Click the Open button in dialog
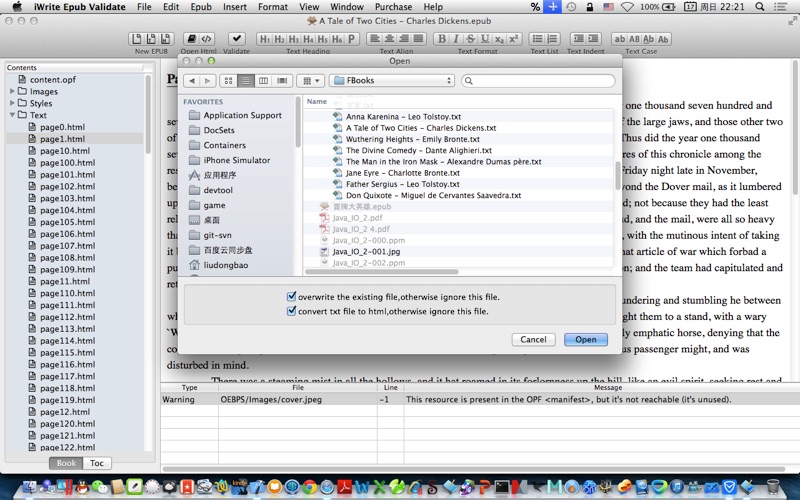Viewport: 800px width, 500px height. pos(586,339)
